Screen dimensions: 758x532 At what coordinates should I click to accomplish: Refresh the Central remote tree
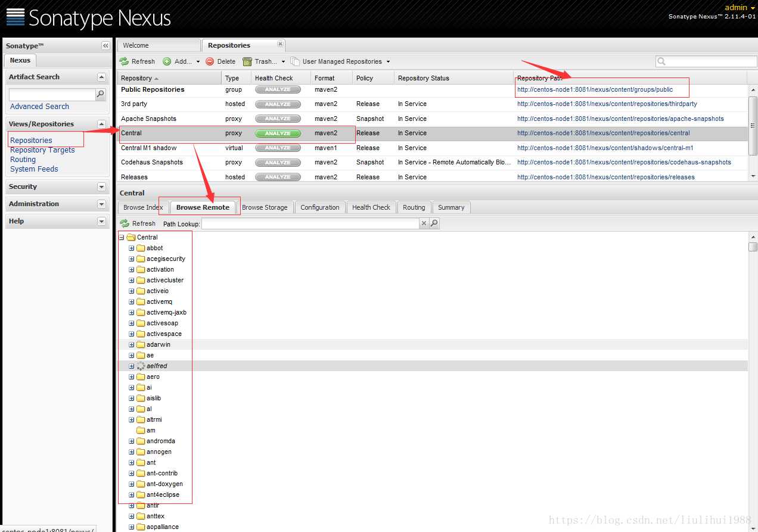point(138,223)
